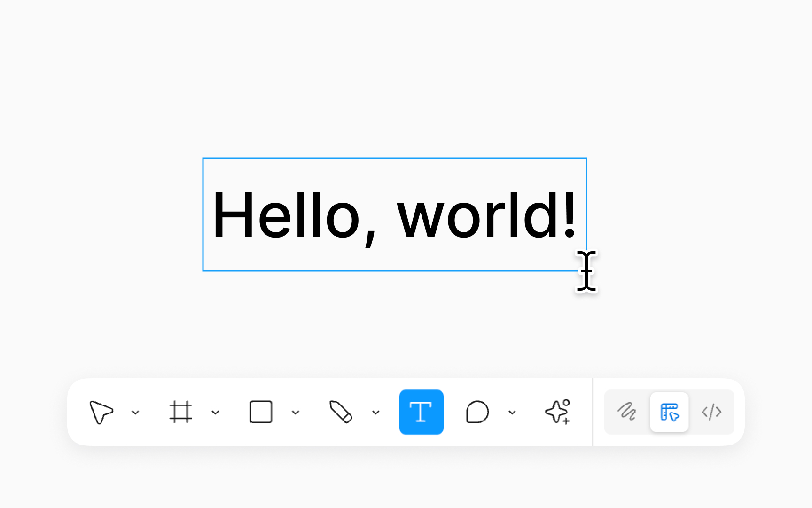Image resolution: width=812 pixels, height=508 pixels.
Task: Open the Move tool dropdown
Action: (136, 412)
